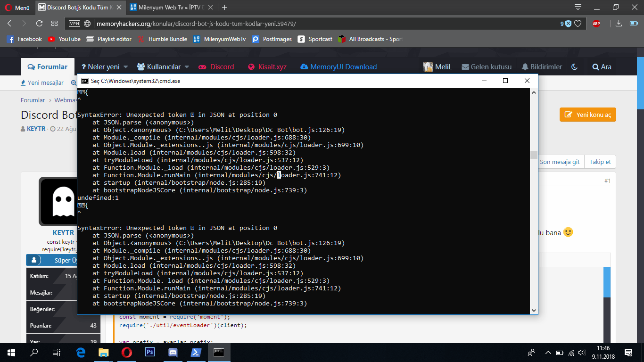Open the Kisalt.xyz nav link
The width and height of the screenshot is (644, 362).
(x=267, y=67)
